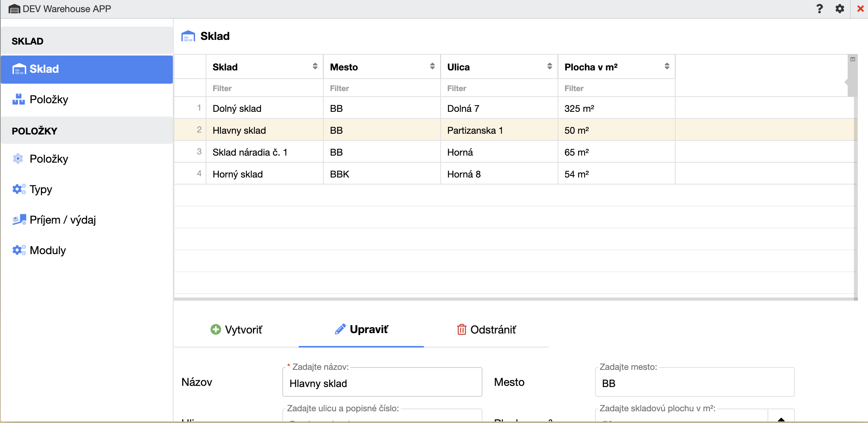Image resolution: width=868 pixels, height=423 pixels.
Task: Click the Príjem / výdaj cart icon
Action: click(19, 220)
